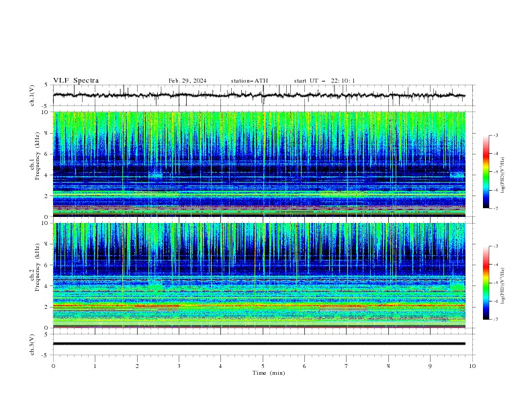Click time axis tick label "0"
This screenshot has width=532, height=411.
click(53, 366)
